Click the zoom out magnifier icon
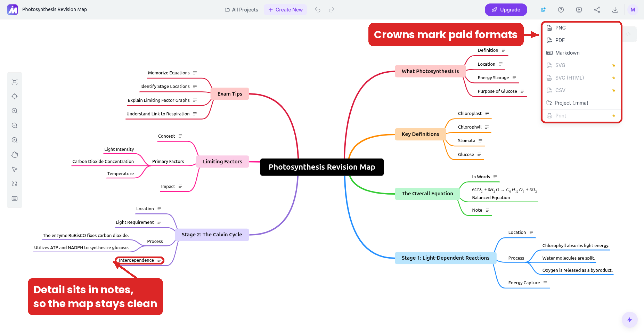644x334 pixels. [15, 125]
